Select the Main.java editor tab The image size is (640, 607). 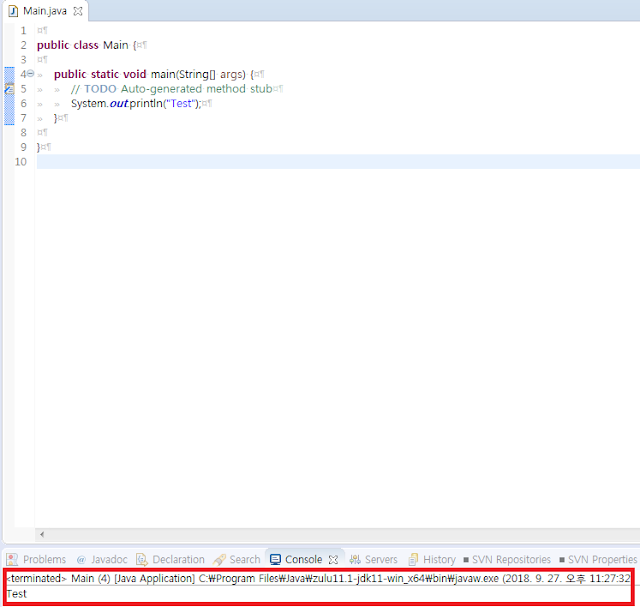pos(45,11)
